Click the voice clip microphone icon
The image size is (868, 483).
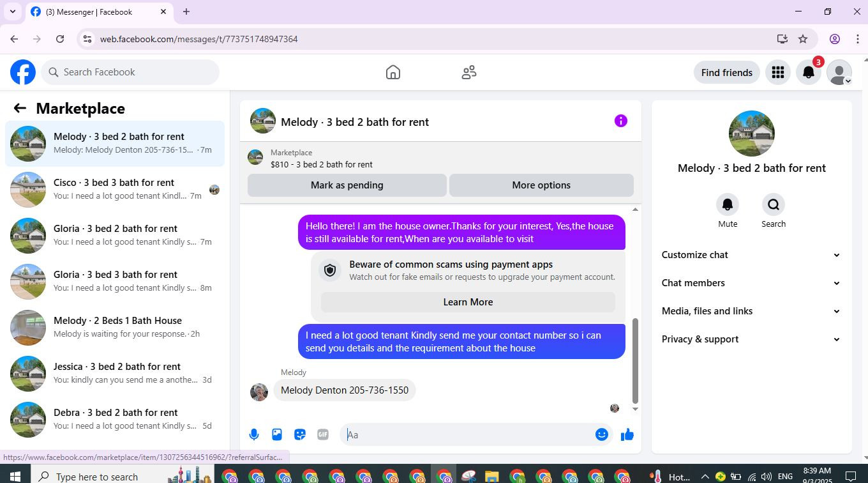coord(254,434)
